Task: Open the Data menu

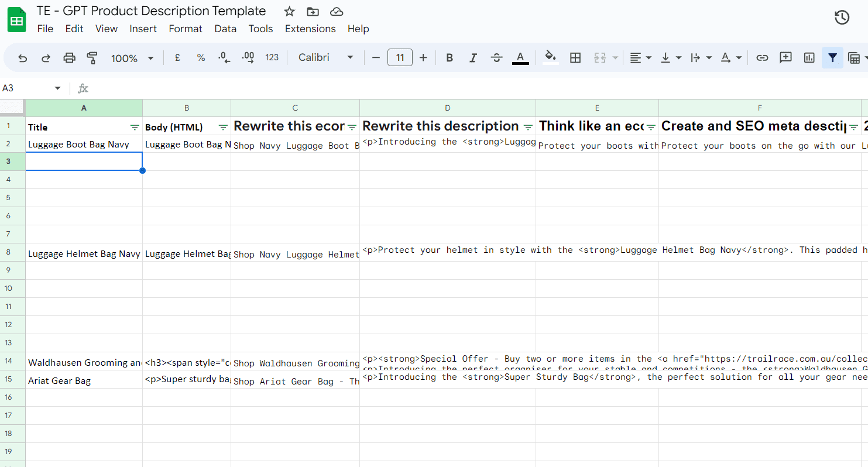Action: coord(225,29)
